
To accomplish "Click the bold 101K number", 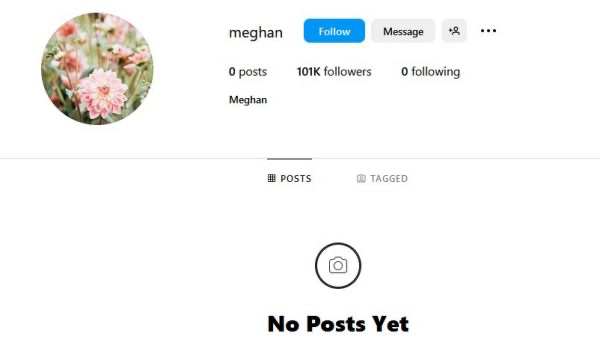I will coord(308,72).
